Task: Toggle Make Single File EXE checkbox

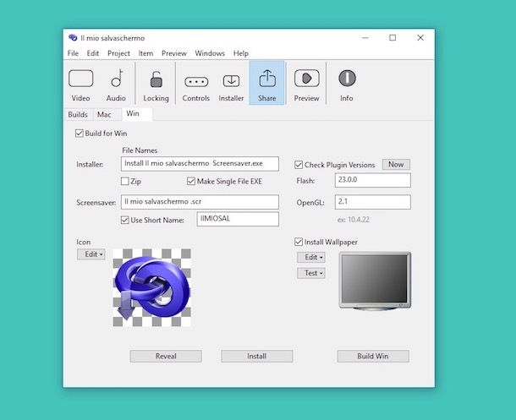Action: (191, 181)
